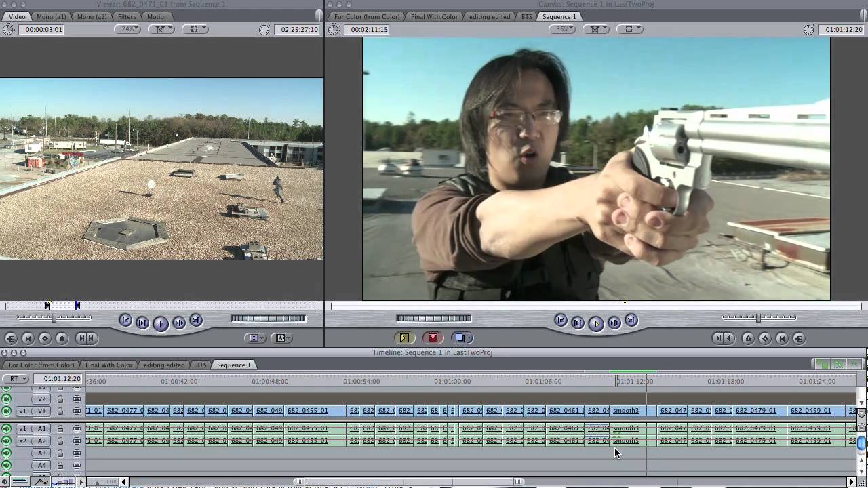Lock the A1 audio track
This screenshot has width=868, height=488.
point(60,428)
